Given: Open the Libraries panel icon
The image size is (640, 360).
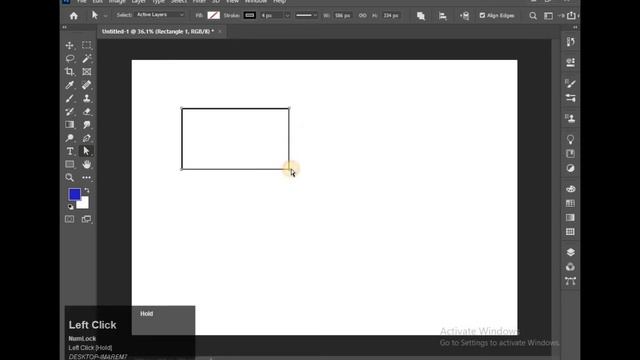Looking at the screenshot, I should point(571,154).
